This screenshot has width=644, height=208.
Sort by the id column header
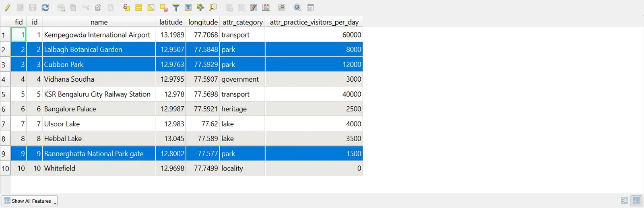click(35, 22)
